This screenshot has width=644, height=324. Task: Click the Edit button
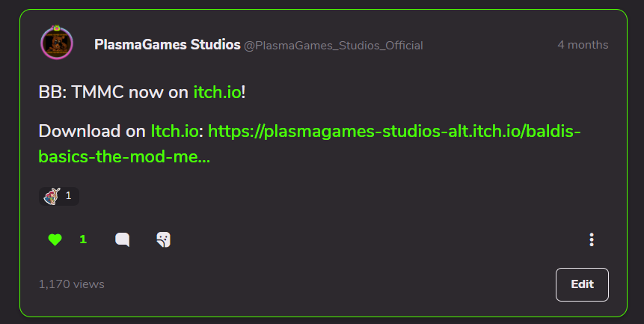582,284
